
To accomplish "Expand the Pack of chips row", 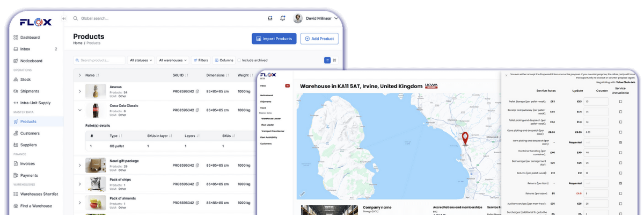I will (x=80, y=184).
